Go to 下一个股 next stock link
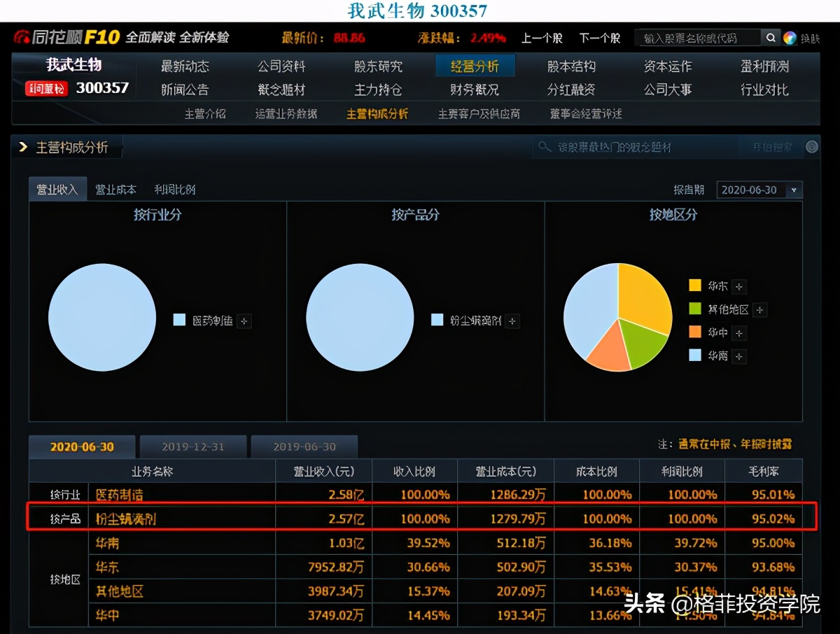The image size is (840, 634). coord(599,38)
